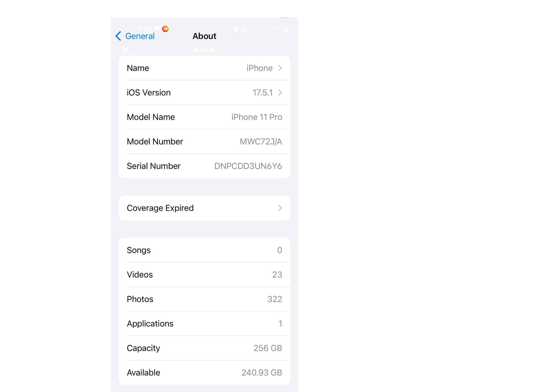
Task: Expand iOS Version 17.5.1 details chevron
Action: [280, 92]
